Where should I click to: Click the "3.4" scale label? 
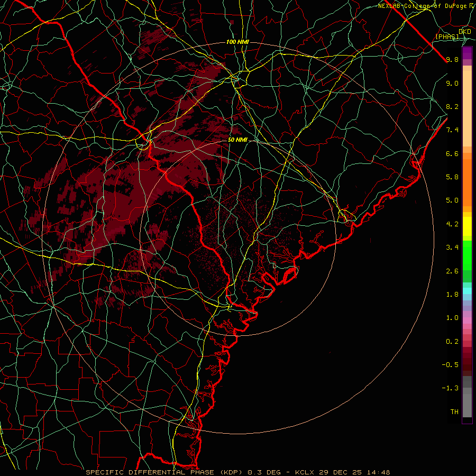(x=452, y=248)
